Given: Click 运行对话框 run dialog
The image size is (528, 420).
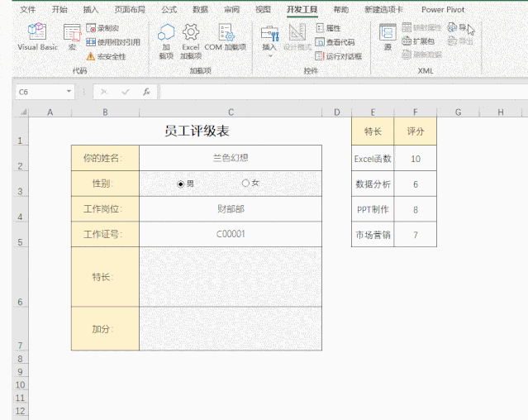Looking at the screenshot, I should 339,56.
